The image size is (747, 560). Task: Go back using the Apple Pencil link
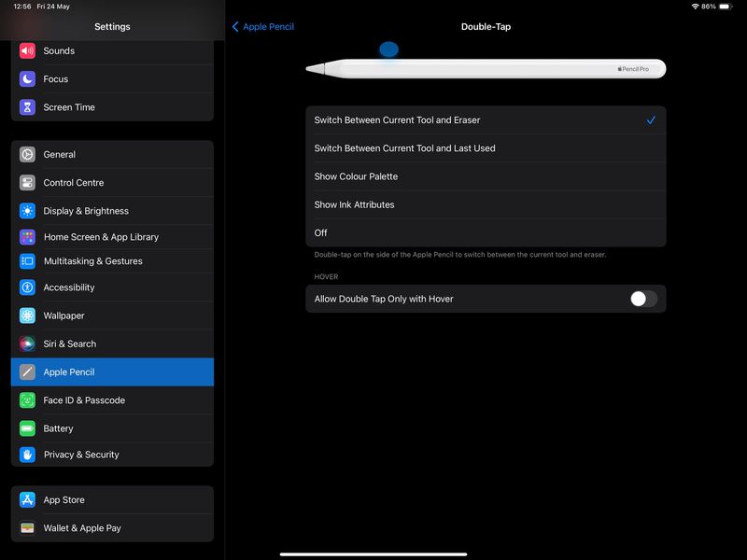[263, 26]
